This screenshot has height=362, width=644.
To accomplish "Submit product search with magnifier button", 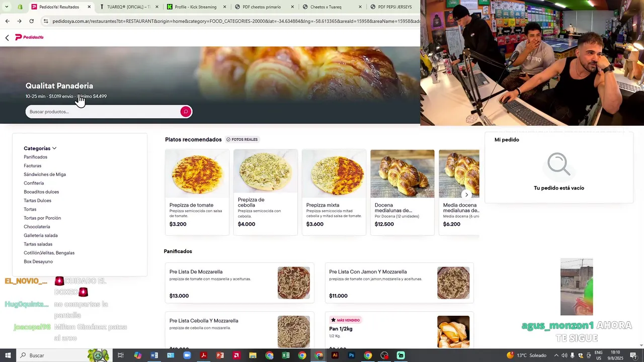I will tap(186, 112).
